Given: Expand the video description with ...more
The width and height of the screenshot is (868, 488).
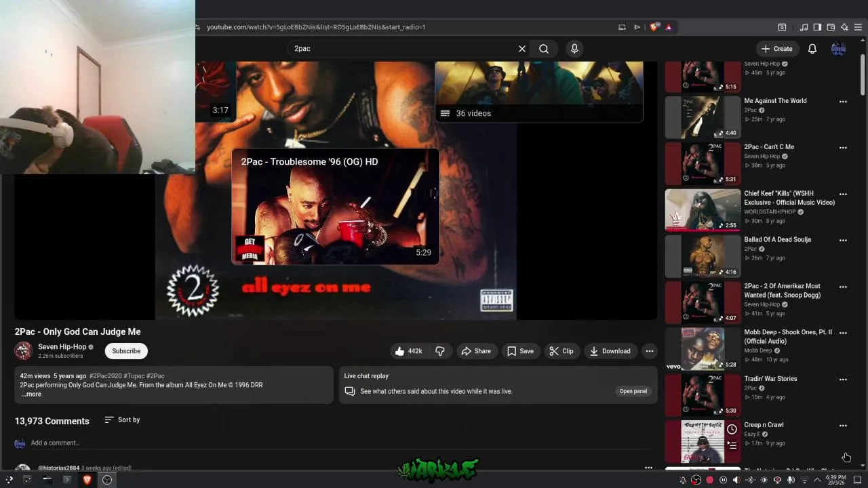Looking at the screenshot, I should [31, 394].
